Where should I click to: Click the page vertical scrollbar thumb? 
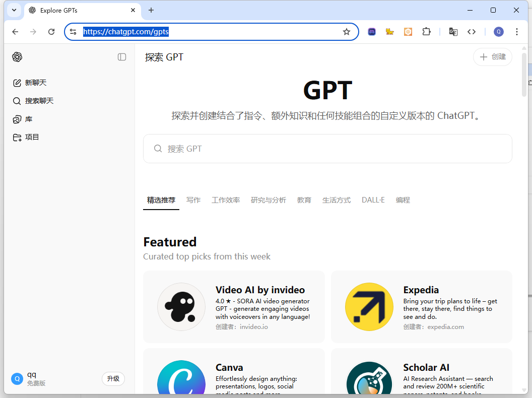coord(524,75)
